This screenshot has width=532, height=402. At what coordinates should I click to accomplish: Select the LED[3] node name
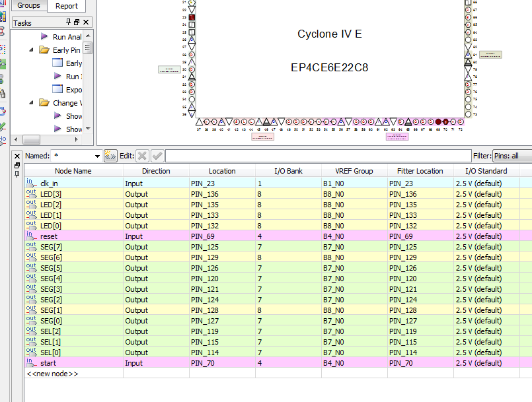(x=51, y=194)
